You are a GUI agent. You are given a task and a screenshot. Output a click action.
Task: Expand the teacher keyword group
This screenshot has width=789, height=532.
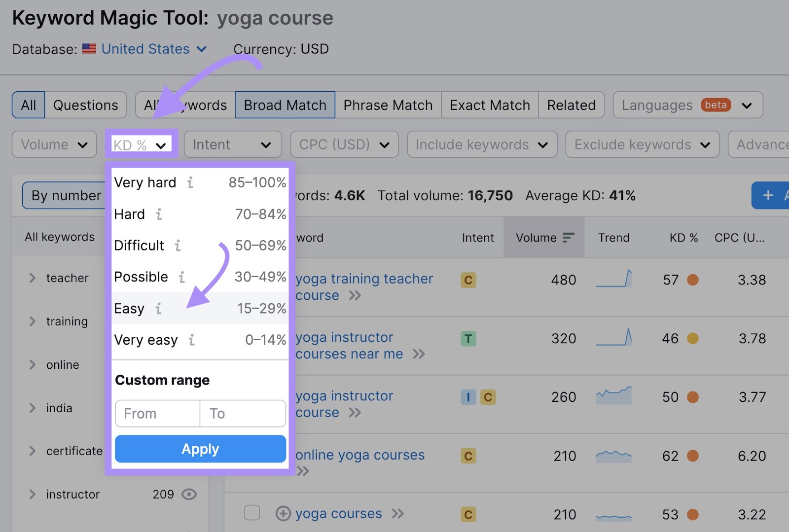32,278
